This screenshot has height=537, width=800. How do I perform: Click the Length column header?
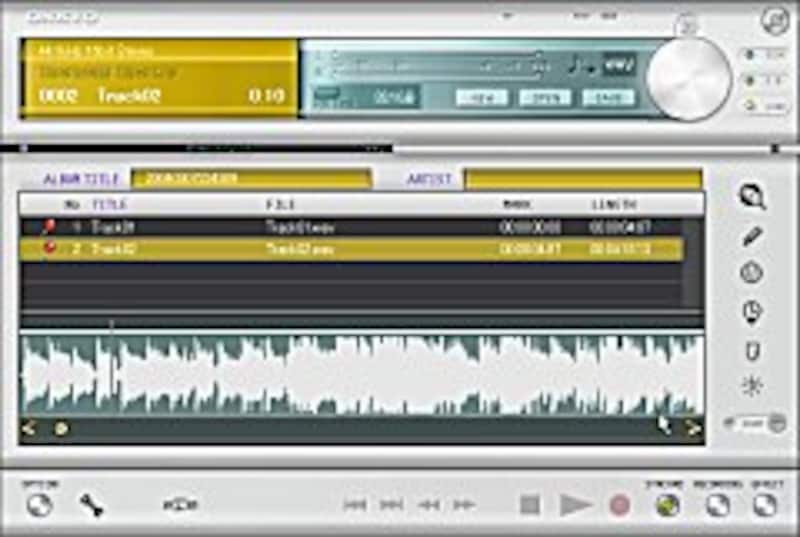tap(614, 204)
